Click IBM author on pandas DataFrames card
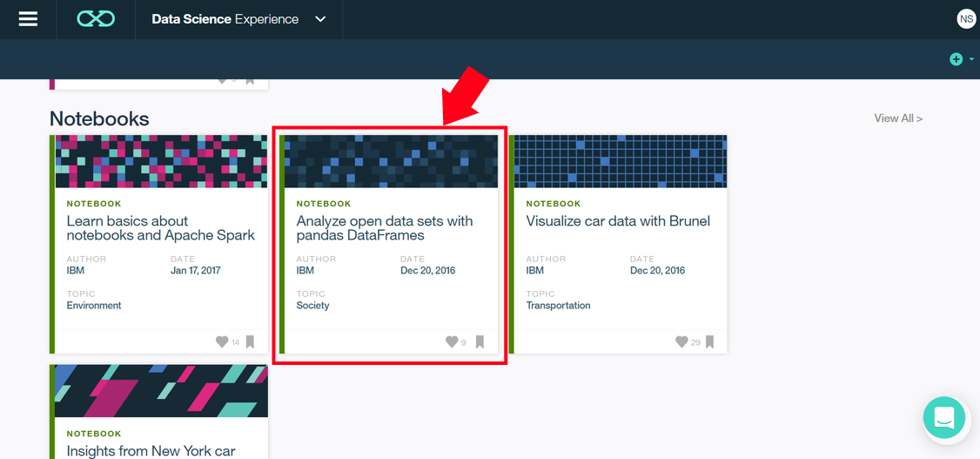Viewport: 980px width, 459px height. [305, 271]
